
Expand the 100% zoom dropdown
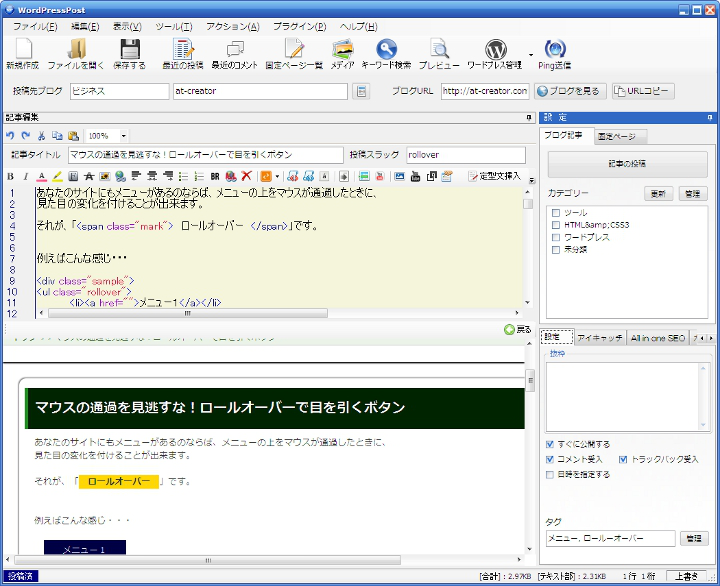tap(123, 136)
